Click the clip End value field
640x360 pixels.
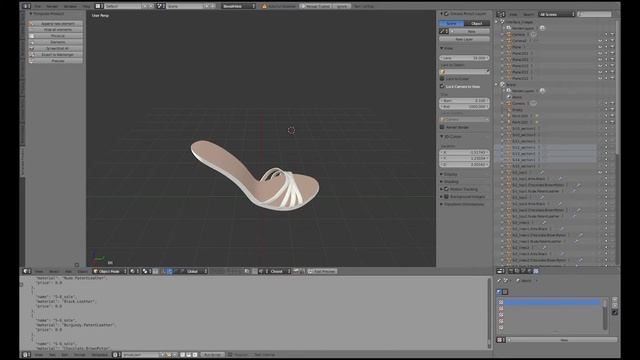[x=464, y=107]
